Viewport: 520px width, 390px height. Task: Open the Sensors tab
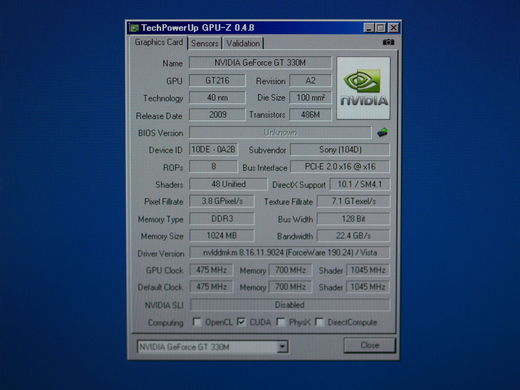(x=205, y=43)
